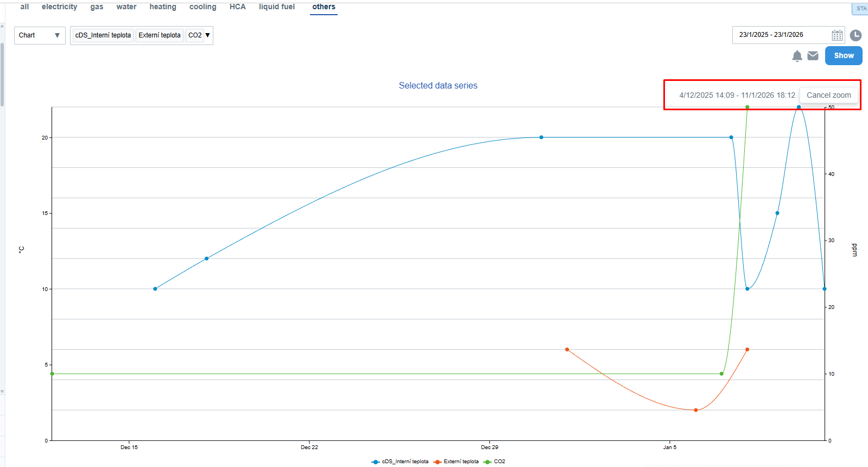Select the liquid fuel tab
Screen dimensions: 868x467
[x=276, y=7]
